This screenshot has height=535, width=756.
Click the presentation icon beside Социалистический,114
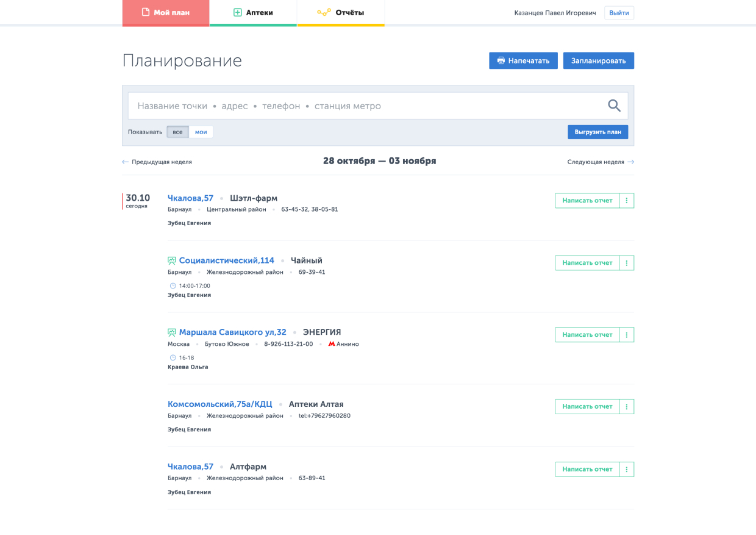pyautogui.click(x=172, y=260)
